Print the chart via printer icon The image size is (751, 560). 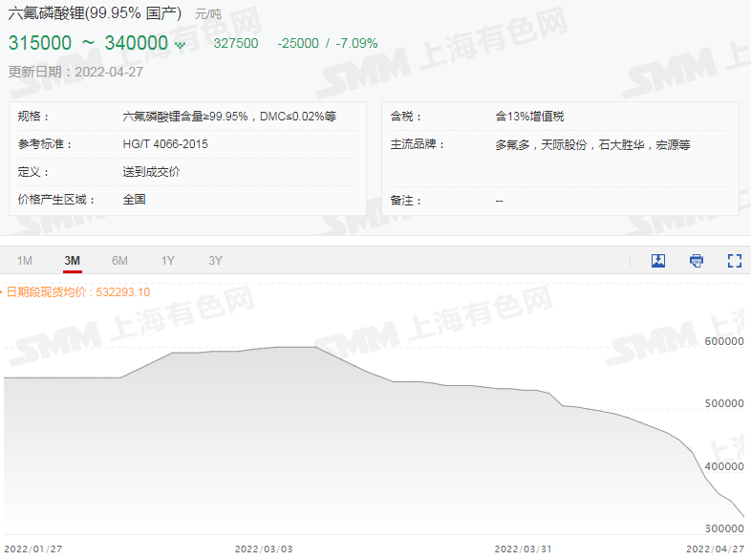coord(697,261)
